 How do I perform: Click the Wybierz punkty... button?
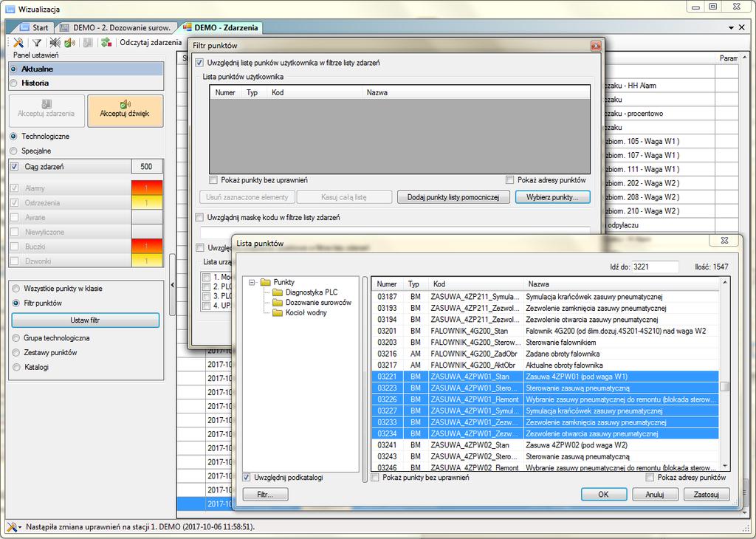[552, 197]
